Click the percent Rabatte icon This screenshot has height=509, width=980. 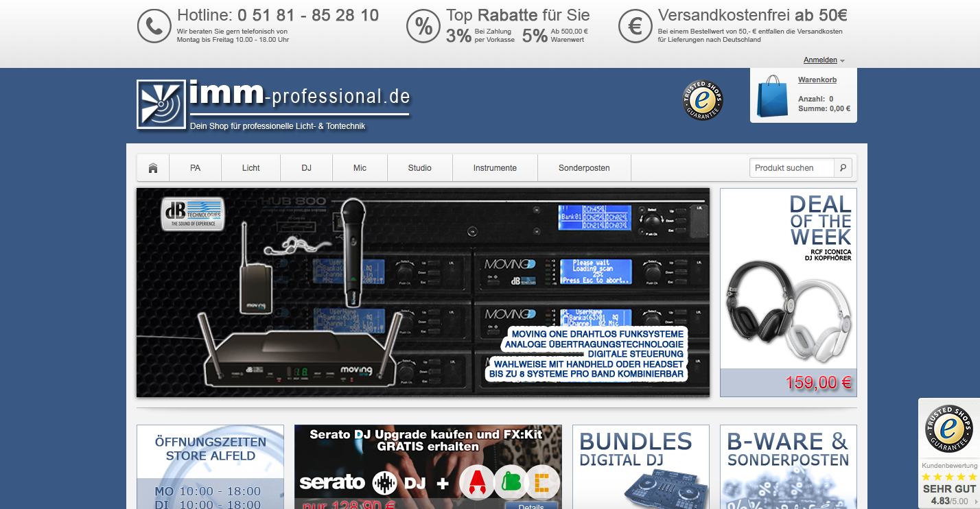point(423,26)
